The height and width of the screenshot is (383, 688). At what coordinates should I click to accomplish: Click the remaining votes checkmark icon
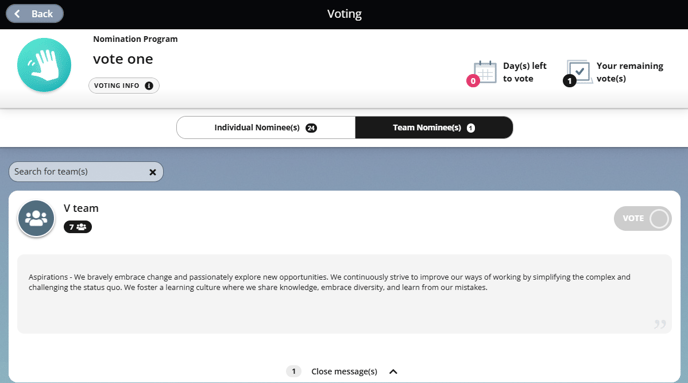click(x=578, y=72)
